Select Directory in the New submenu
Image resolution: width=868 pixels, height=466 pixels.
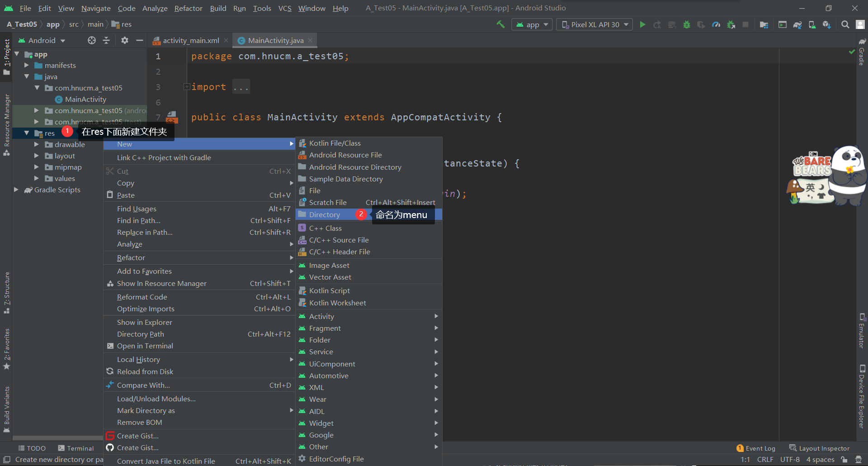(x=369, y=214)
